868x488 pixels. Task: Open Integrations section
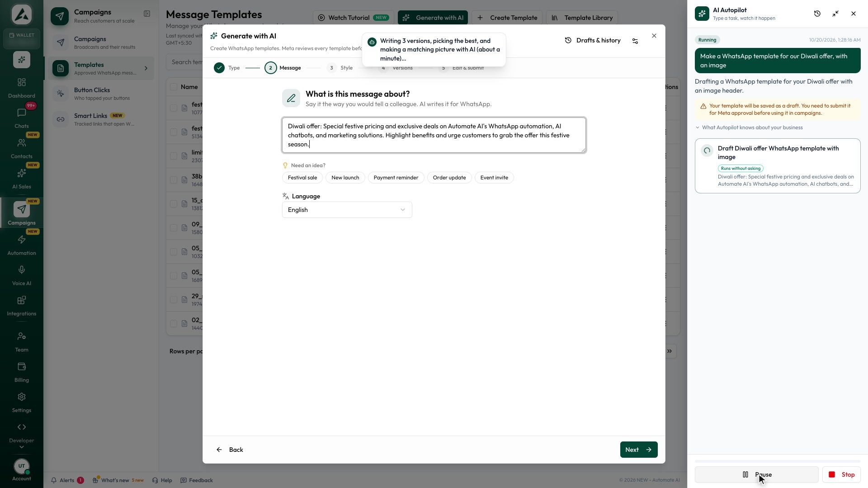click(x=21, y=305)
